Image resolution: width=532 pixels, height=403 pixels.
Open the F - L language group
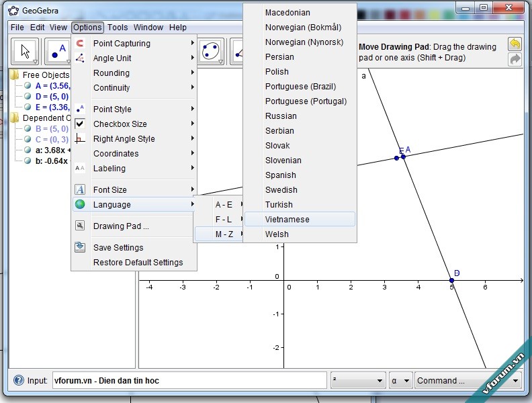tap(219, 220)
